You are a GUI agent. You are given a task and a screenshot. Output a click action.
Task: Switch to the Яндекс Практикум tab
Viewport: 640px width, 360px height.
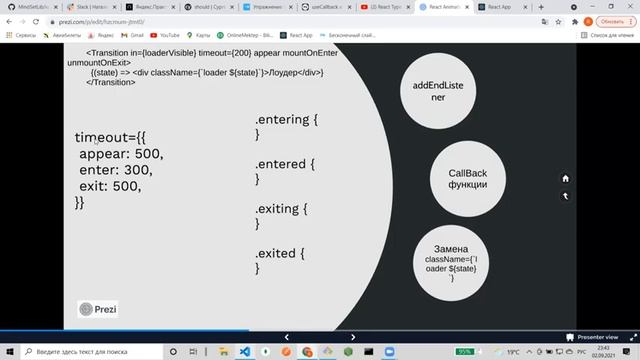pyautogui.click(x=151, y=7)
